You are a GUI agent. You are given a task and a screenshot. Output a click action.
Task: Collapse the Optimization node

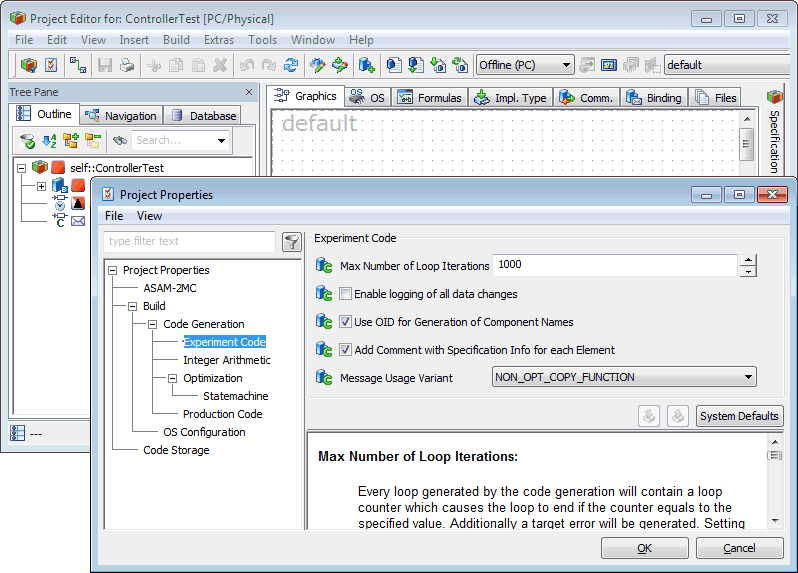173,378
